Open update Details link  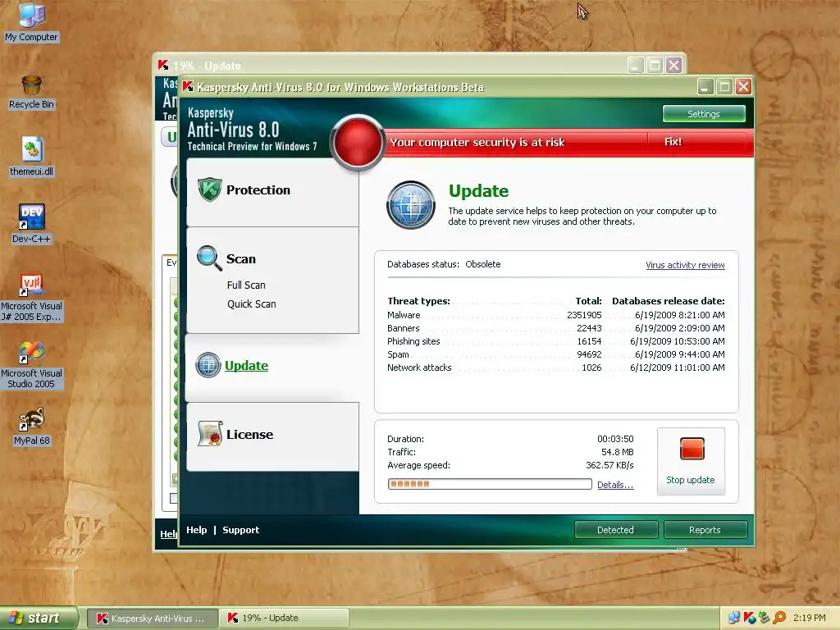click(615, 485)
